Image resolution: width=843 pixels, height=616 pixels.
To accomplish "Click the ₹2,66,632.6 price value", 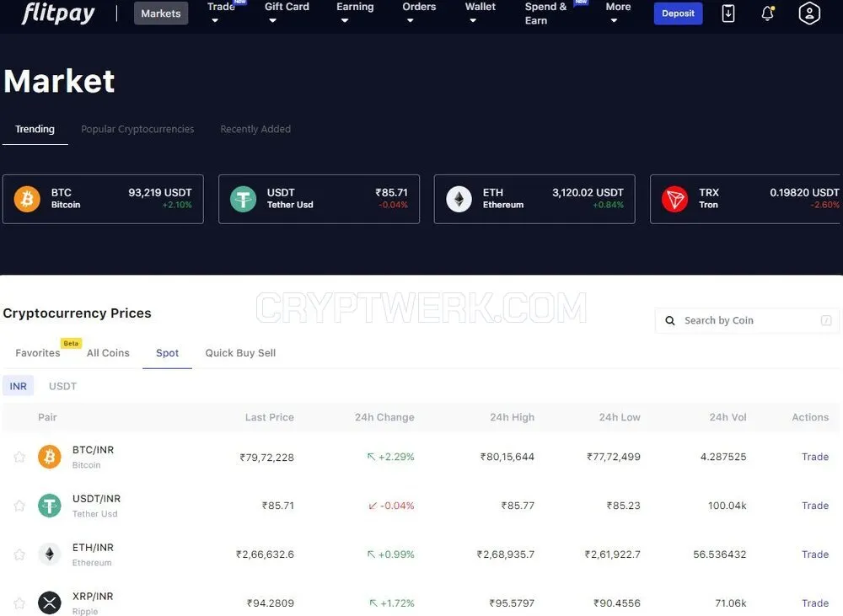I will (x=265, y=554).
